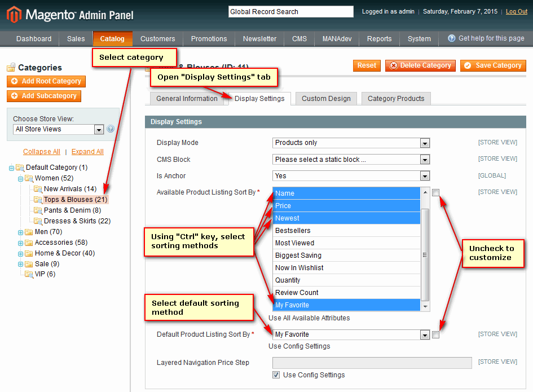Expand the Home & Decor tree node

(20, 254)
